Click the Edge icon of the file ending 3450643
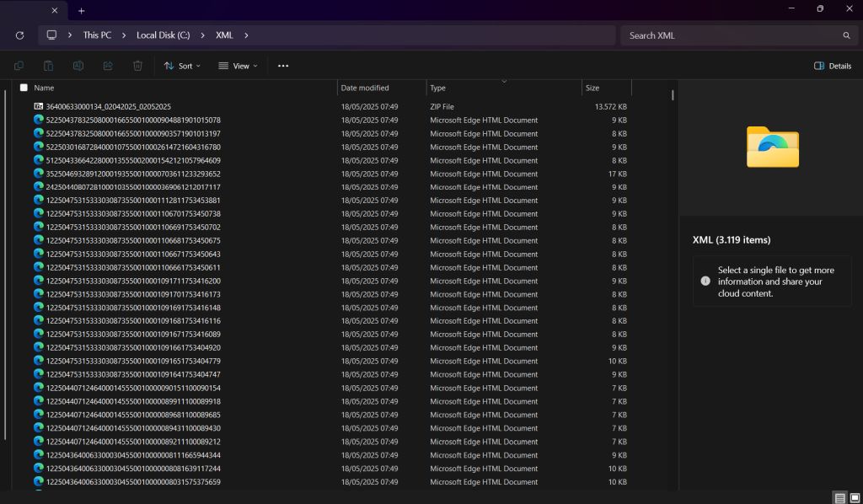 point(39,254)
